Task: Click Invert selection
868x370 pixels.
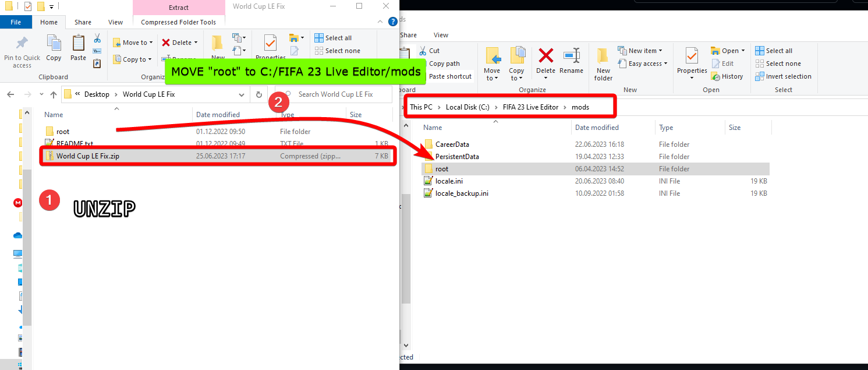Action: 784,76
